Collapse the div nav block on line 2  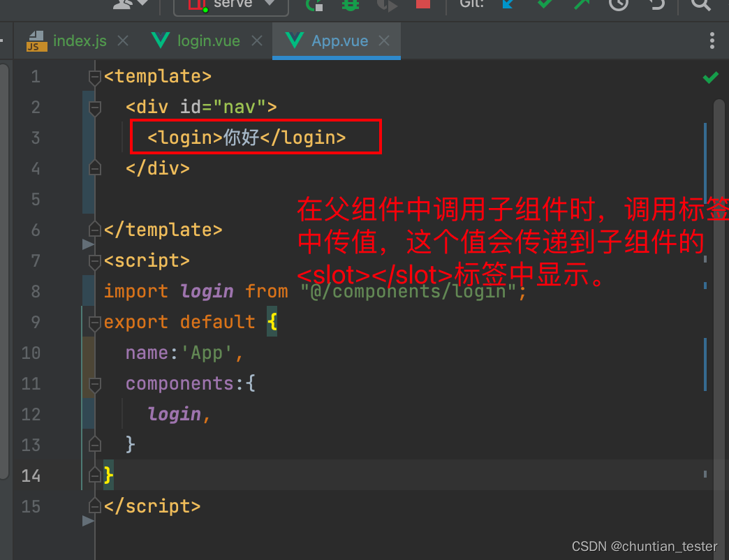(x=95, y=108)
